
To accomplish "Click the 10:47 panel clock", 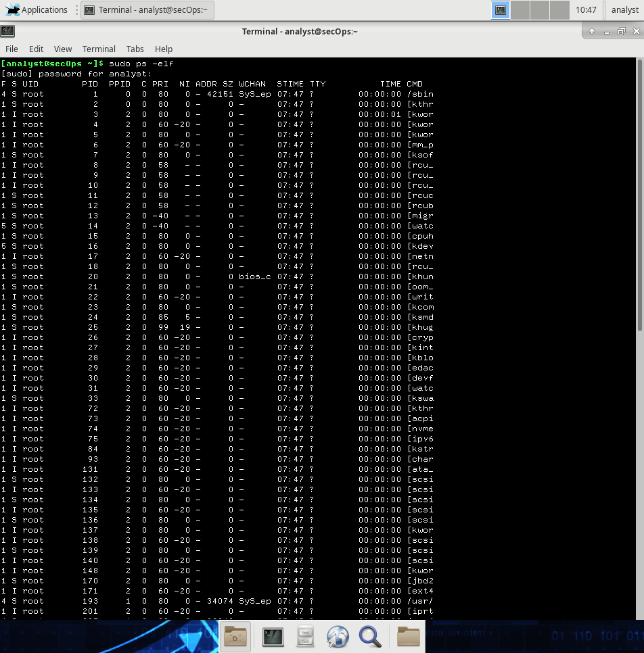I will pos(586,10).
